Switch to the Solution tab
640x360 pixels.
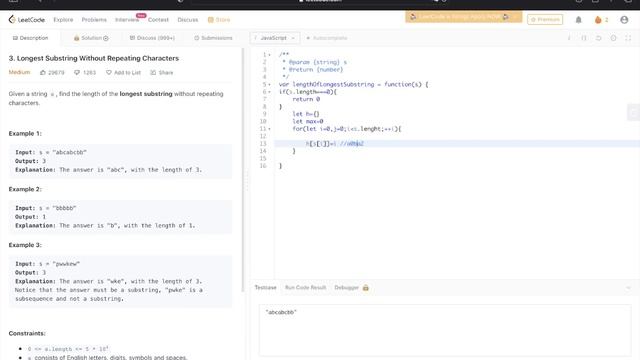91,38
